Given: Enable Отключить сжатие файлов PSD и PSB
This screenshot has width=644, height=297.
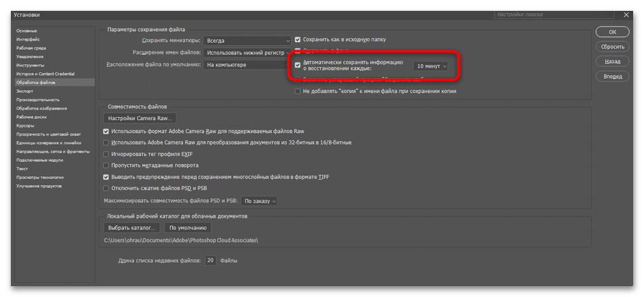Looking at the screenshot, I should tap(106, 189).
